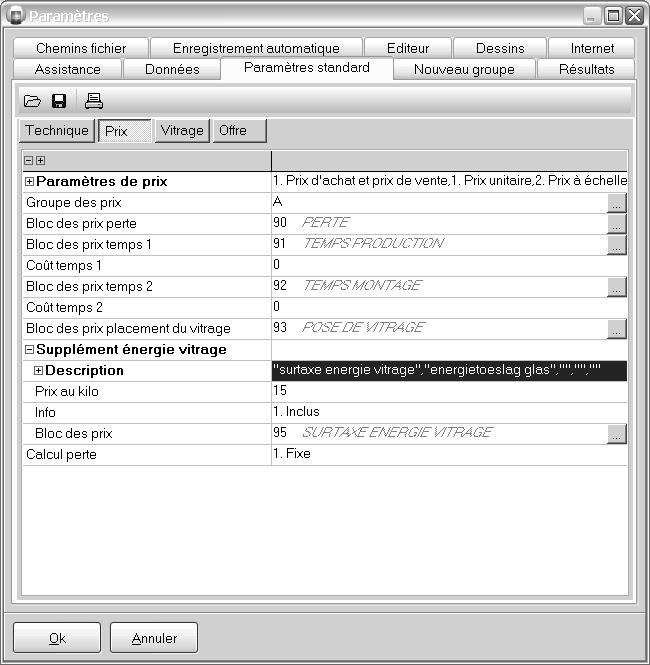Click the 'Prix au kilo' label
The image size is (650, 665).
coord(67,391)
